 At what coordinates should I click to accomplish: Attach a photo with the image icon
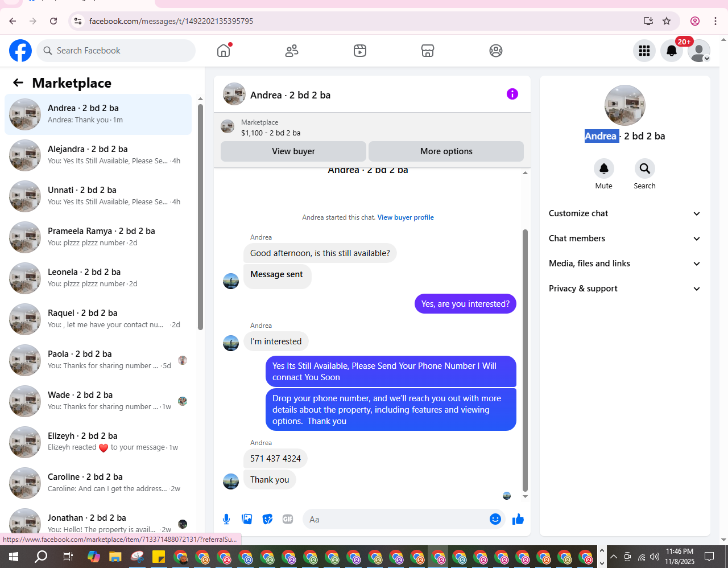pos(247,519)
